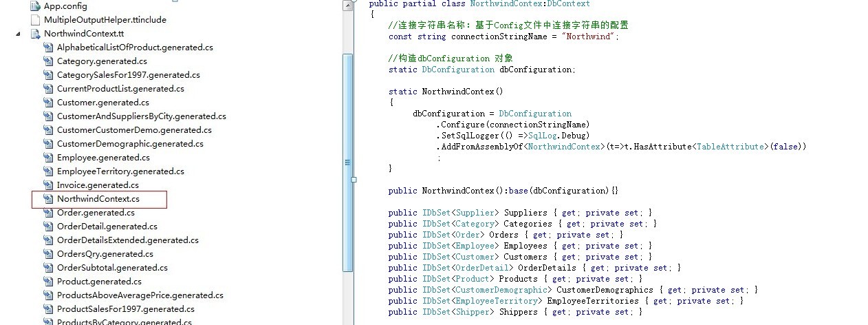Screen dimensions: 868x325
Task: Click the Customer.generated.cs file icon
Action: pos(48,103)
